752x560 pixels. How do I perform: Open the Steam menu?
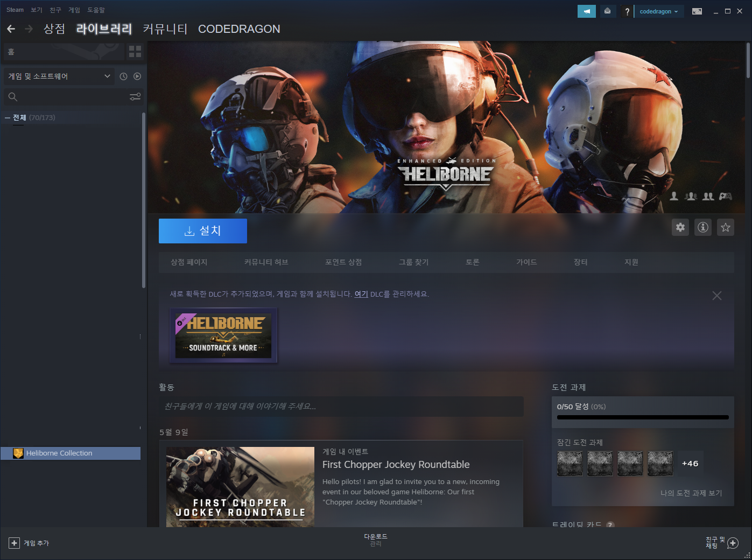[x=15, y=10]
